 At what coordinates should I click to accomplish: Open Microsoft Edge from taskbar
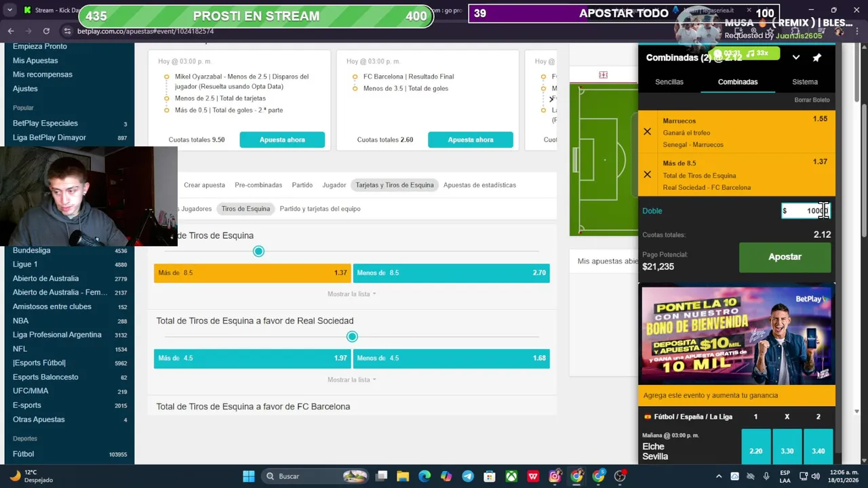click(425, 476)
